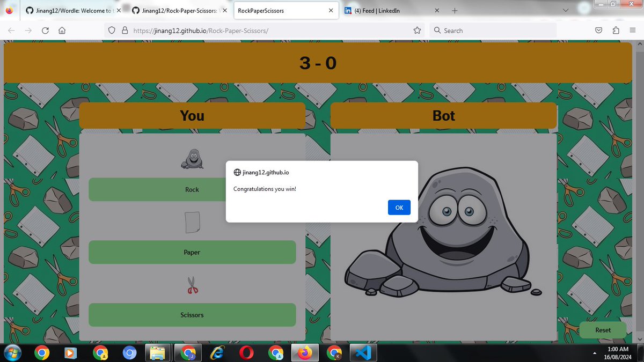Viewport: 644px width, 362px height.
Task: Select the RockPaperScissors tab
Action: tap(286, 10)
